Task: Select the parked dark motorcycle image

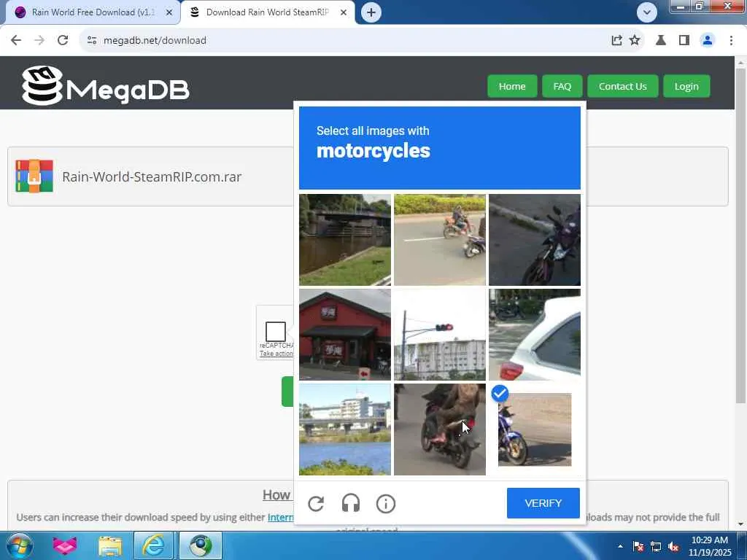Action: (x=535, y=239)
